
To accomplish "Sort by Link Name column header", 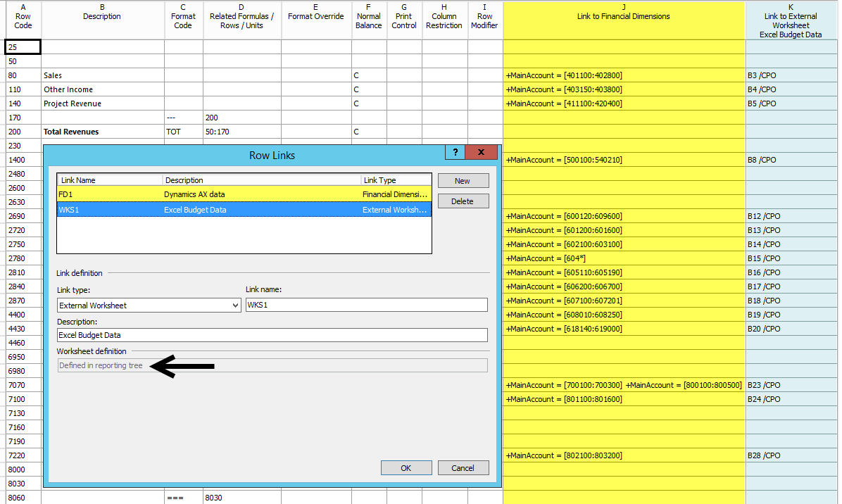I will [x=109, y=180].
